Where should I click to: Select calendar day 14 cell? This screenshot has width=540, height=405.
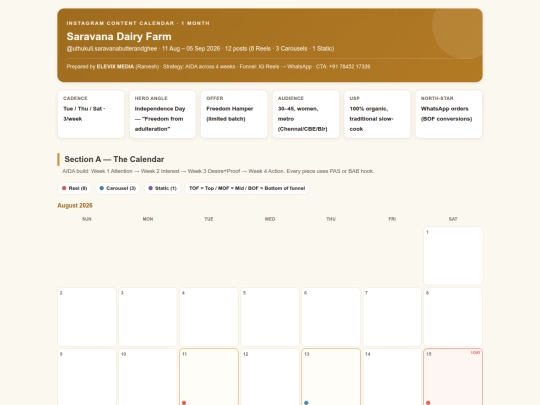tap(392, 377)
